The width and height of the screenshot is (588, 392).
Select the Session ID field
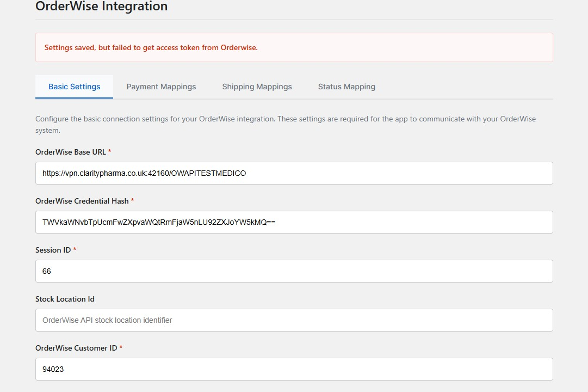[294, 271]
